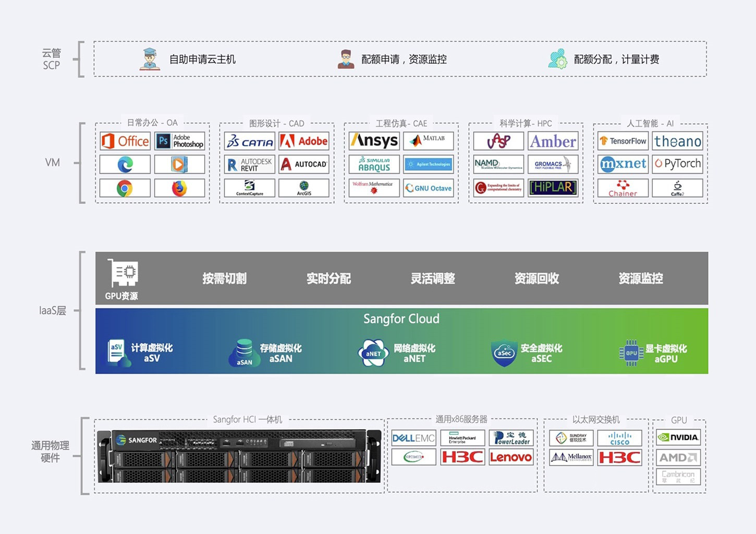
Task: Select the MATLAB logo tile
Action: (x=428, y=141)
